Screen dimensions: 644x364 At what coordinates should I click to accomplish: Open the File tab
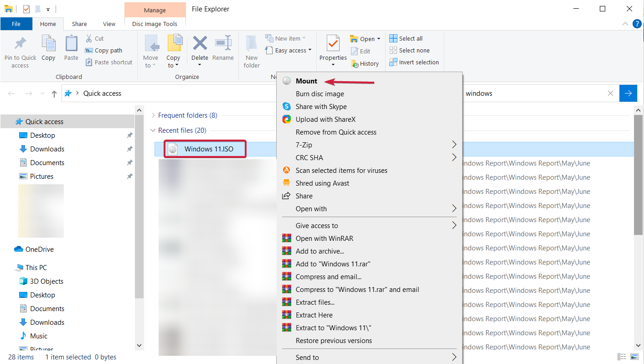coord(16,24)
